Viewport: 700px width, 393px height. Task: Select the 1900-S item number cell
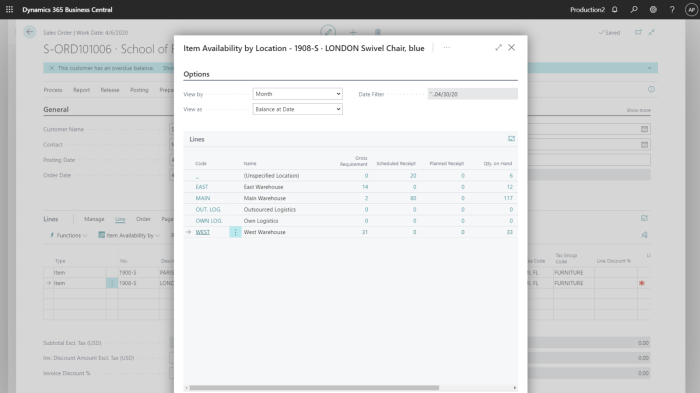[138, 272]
